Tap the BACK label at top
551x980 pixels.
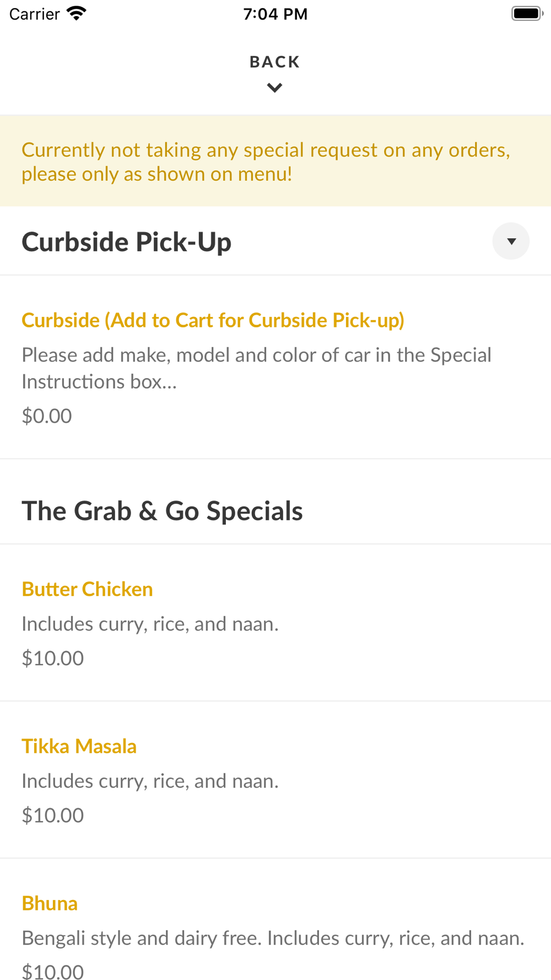click(x=274, y=62)
